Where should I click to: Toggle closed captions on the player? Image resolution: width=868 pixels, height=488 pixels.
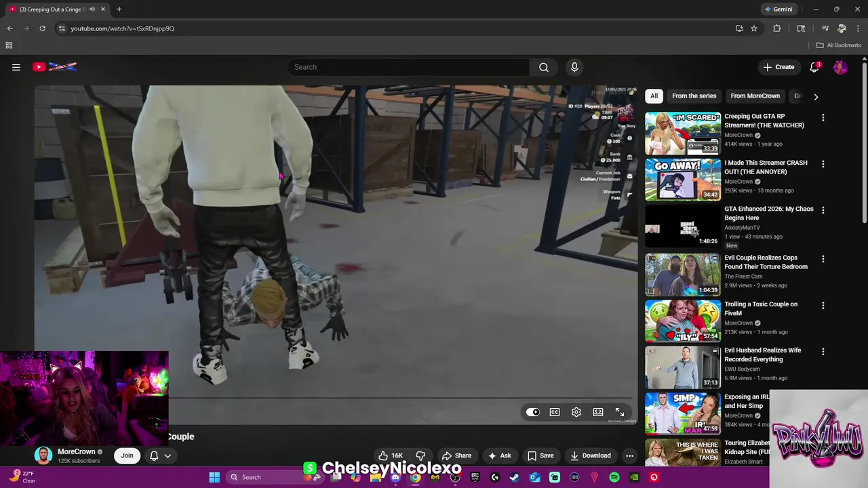[555, 412]
